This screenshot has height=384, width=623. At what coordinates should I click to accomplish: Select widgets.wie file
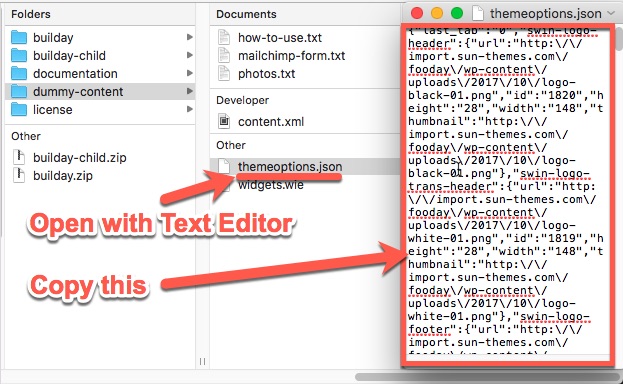pos(271,185)
